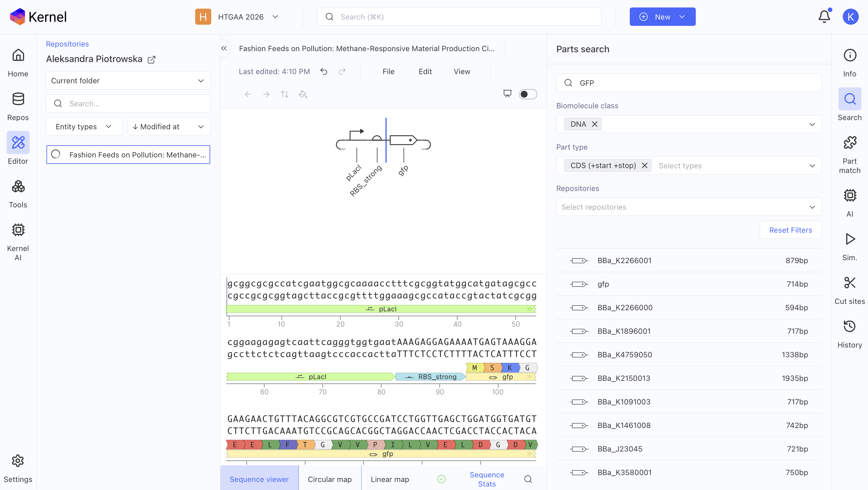The image size is (868, 490).
Task: Open repository in external link icon
Action: coord(152,60)
